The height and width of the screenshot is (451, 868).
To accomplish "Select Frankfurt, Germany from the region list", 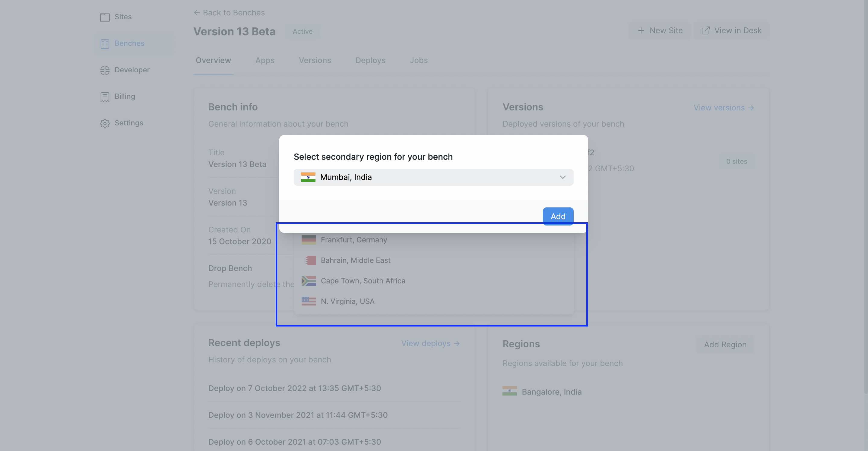I will [353, 240].
